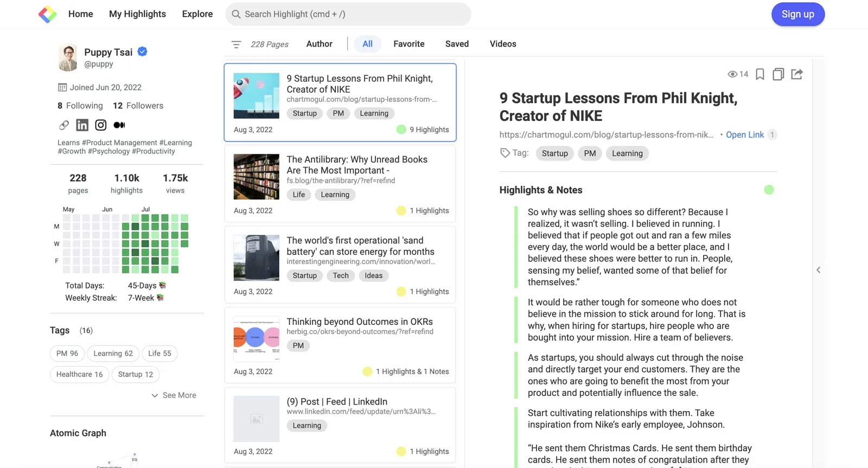Collapse the detail panel with side chevron
The image size is (868, 468).
tap(819, 270)
